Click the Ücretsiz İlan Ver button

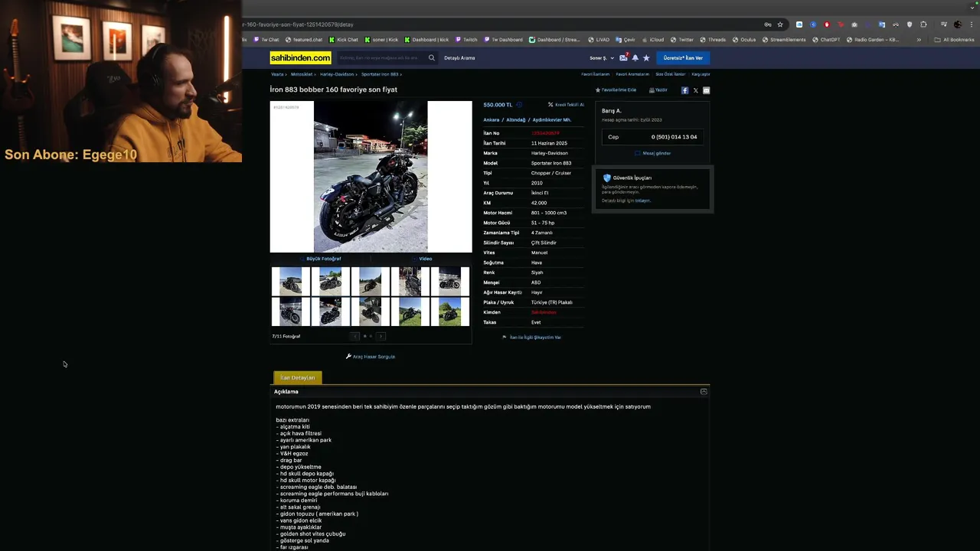point(683,58)
